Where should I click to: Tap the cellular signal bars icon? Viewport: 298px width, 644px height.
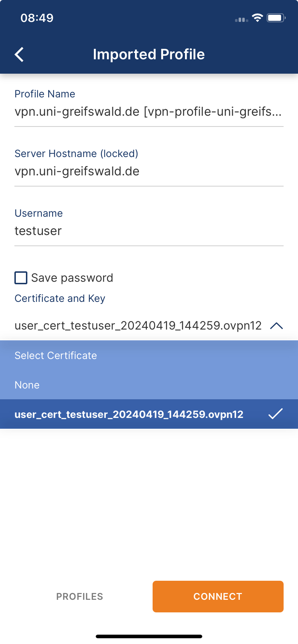pyautogui.click(x=241, y=19)
